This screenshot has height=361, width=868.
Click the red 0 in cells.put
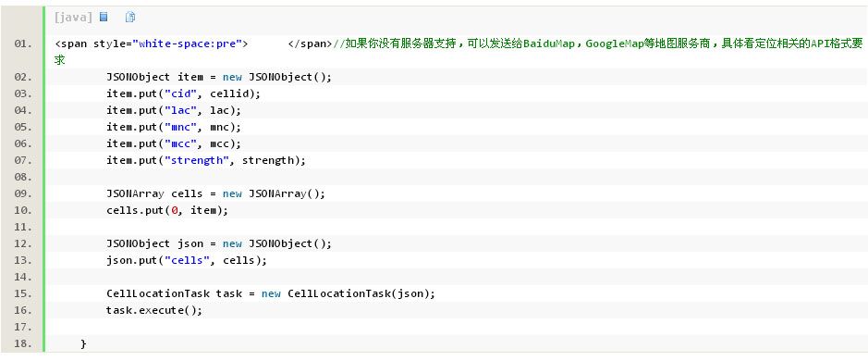point(174,211)
